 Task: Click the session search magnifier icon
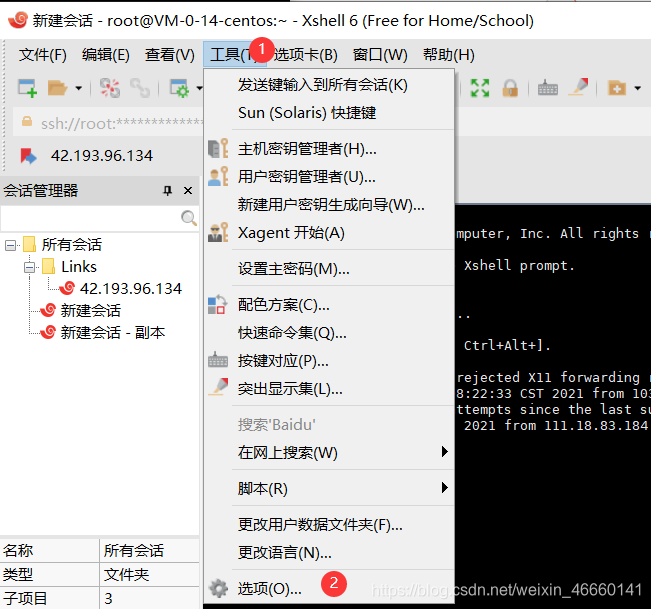189,218
